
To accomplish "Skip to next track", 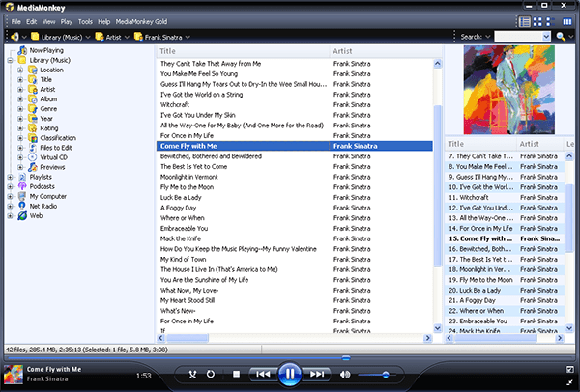I will click(317, 375).
